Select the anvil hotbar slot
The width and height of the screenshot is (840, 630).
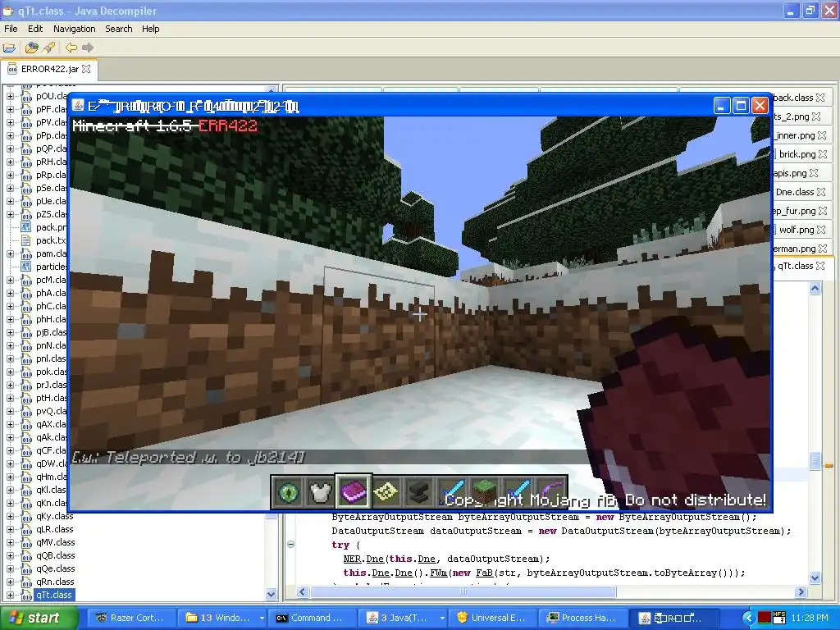point(418,492)
